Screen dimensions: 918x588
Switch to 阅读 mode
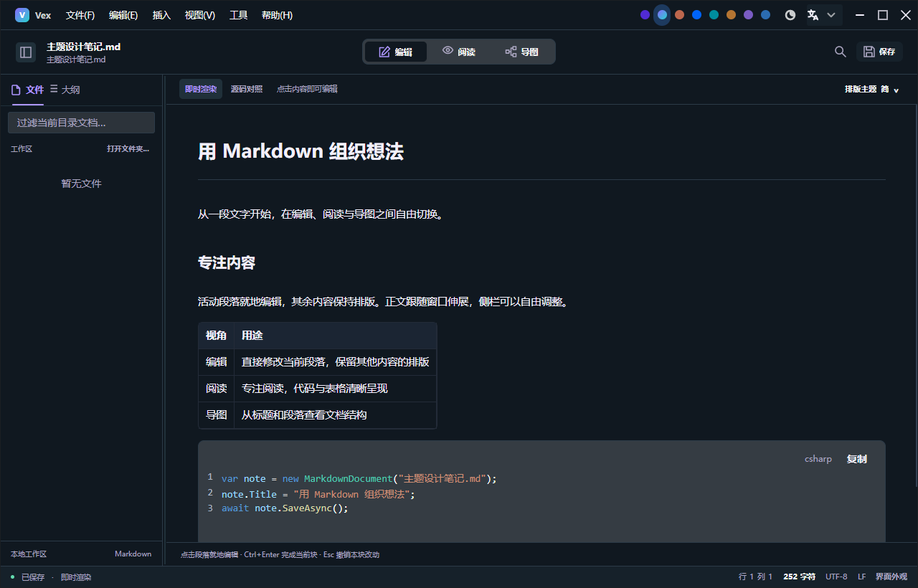click(459, 52)
